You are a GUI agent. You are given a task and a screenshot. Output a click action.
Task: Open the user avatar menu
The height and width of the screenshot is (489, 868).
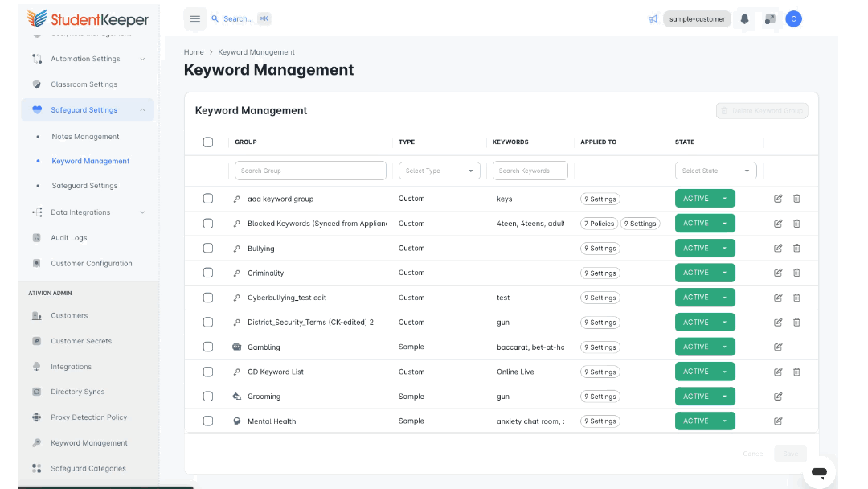tap(793, 18)
